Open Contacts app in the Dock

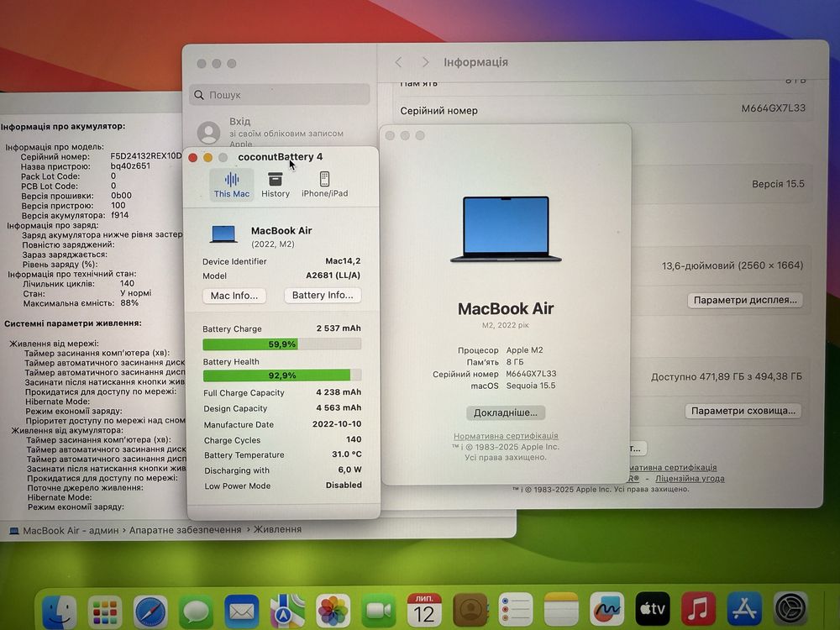click(470, 610)
